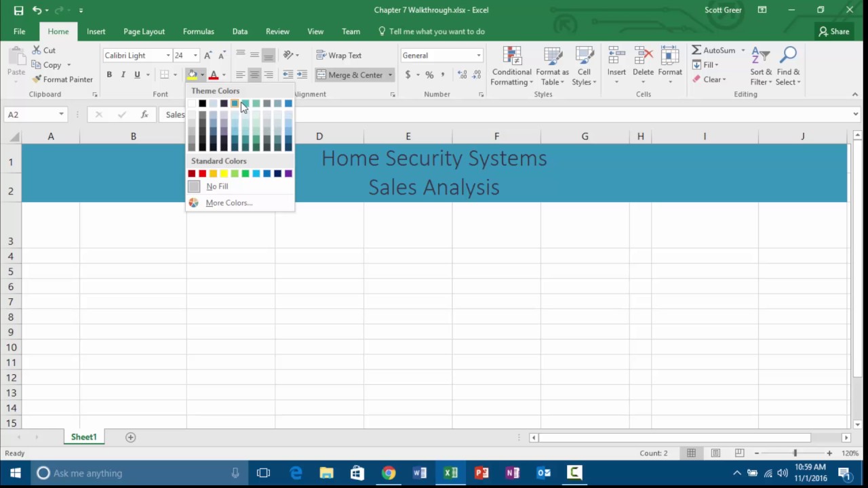
Task: Click the Decrease Indent icon
Action: click(x=288, y=75)
